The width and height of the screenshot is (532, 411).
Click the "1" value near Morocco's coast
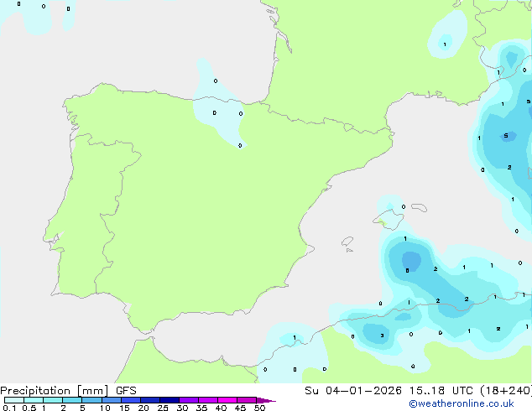[x=295, y=337]
